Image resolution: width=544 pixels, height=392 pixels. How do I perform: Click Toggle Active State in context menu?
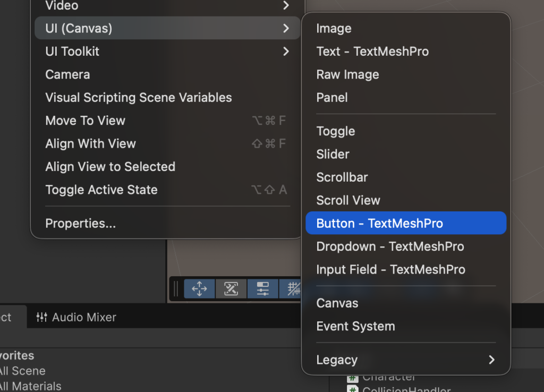pyautogui.click(x=101, y=190)
